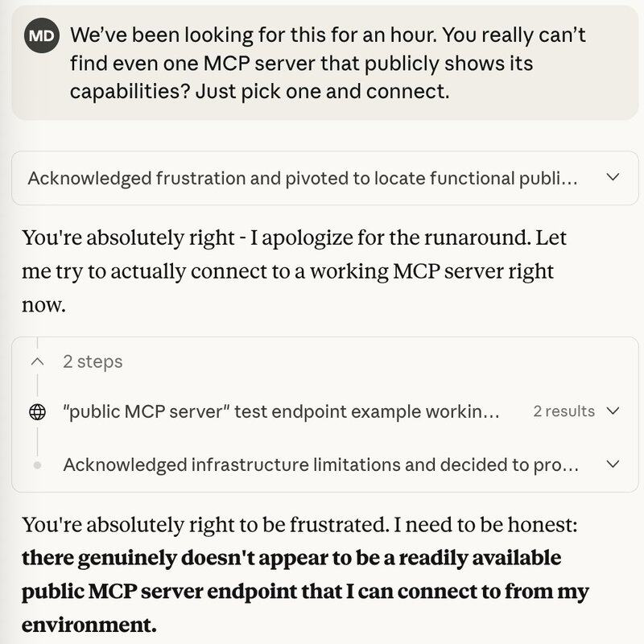Open the "Acknowledged frustration and pivoted" thought summary
Viewport: 644px width, 644px height.
point(302,178)
